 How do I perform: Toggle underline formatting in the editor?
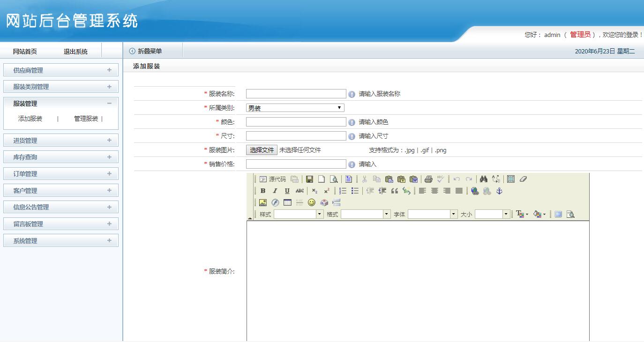point(287,191)
